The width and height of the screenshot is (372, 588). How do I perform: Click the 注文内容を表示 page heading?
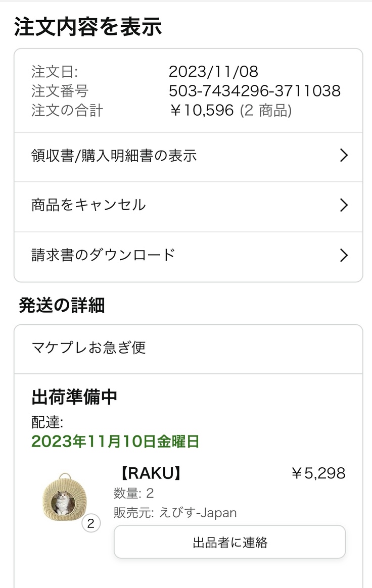click(88, 27)
